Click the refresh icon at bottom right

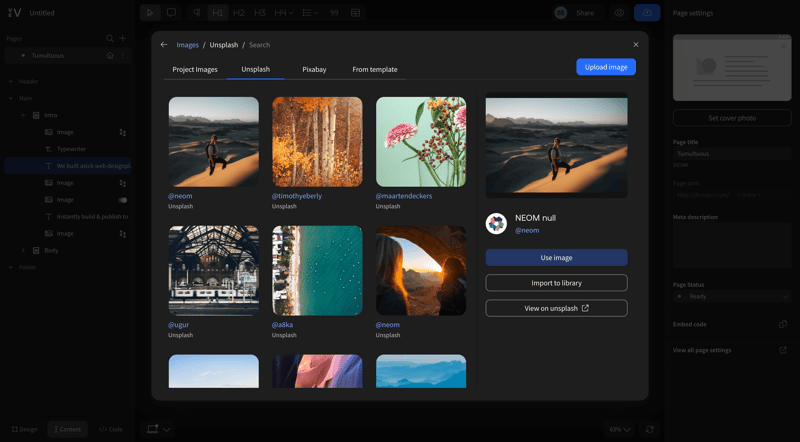coord(649,429)
